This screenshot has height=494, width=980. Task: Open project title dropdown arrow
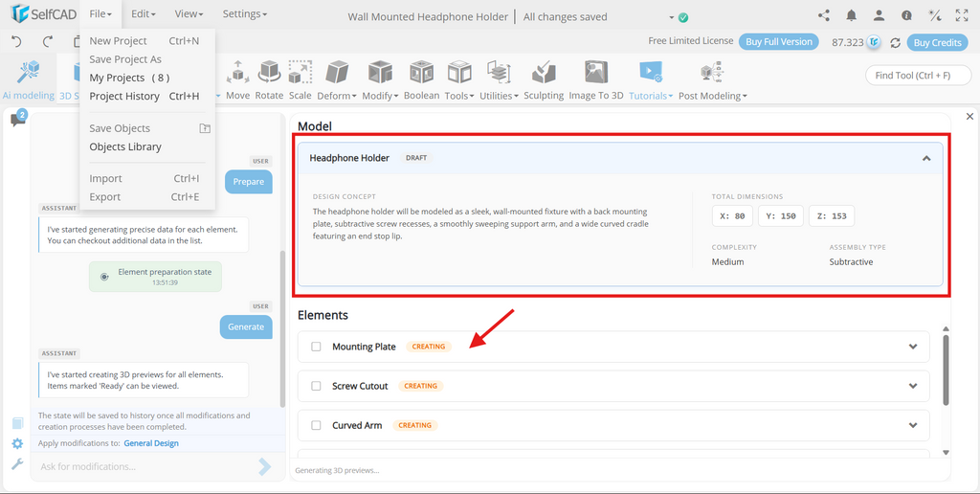pos(672,17)
